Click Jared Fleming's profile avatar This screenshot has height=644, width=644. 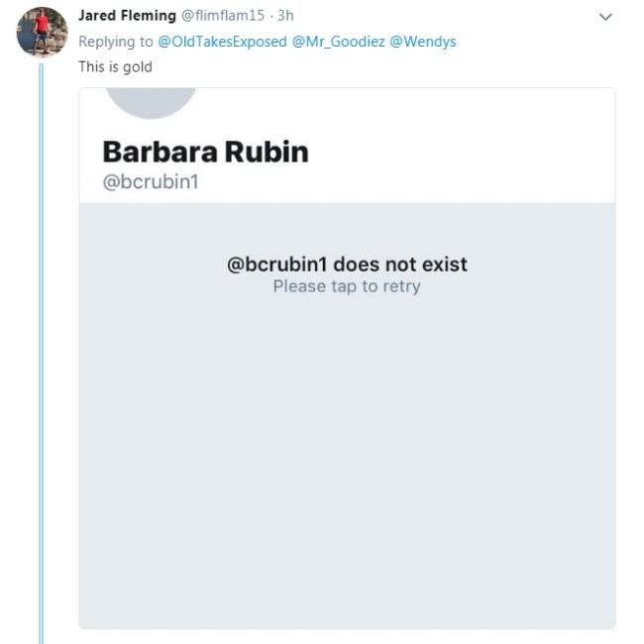(42, 32)
